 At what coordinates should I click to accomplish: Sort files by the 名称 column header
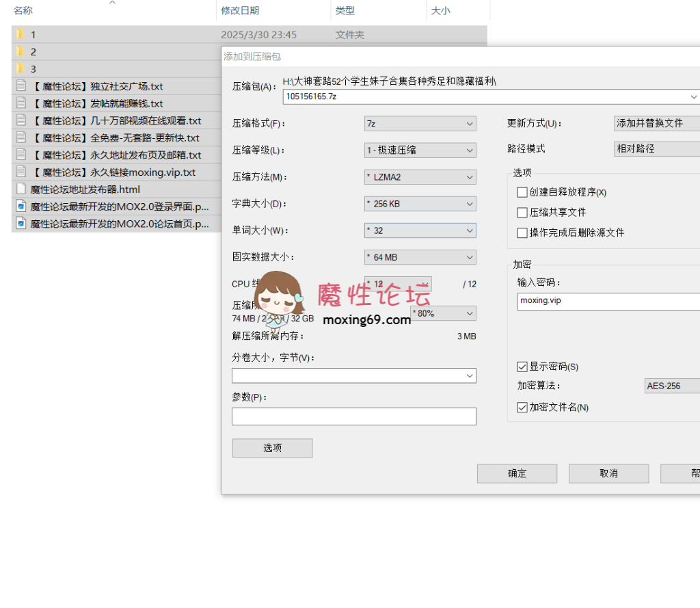coord(24,10)
